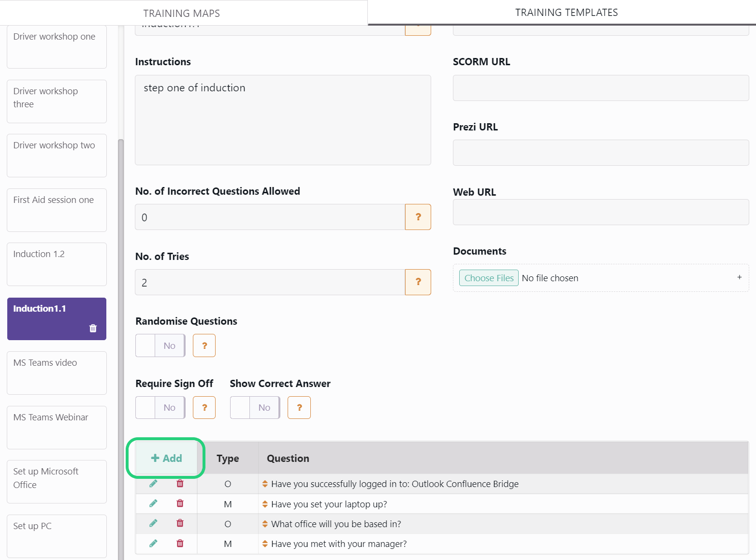Screen dimensions: 756x560
Task: Click the Instructions text area
Action: [x=283, y=120]
